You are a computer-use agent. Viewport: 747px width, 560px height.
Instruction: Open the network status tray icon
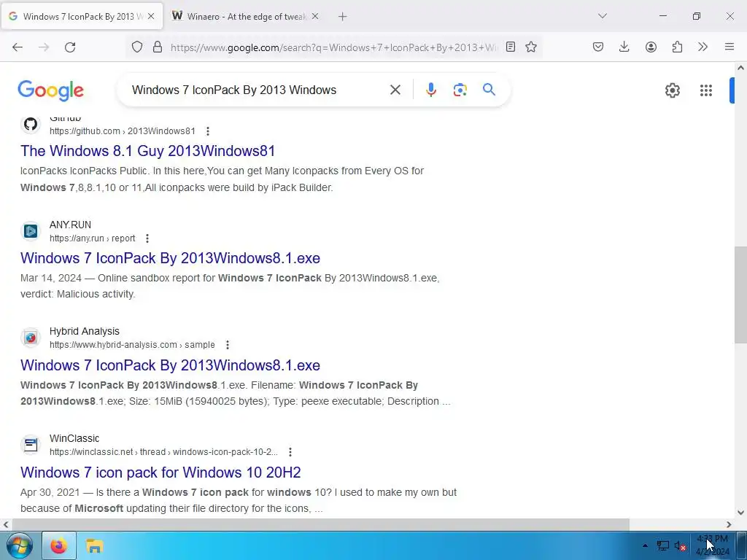click(662, 545)
